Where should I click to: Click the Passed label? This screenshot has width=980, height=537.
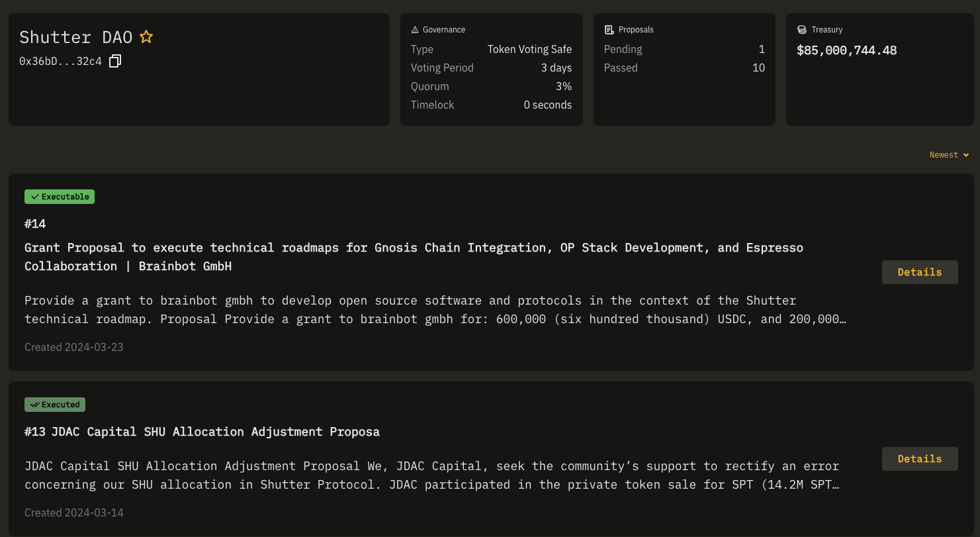621,68
